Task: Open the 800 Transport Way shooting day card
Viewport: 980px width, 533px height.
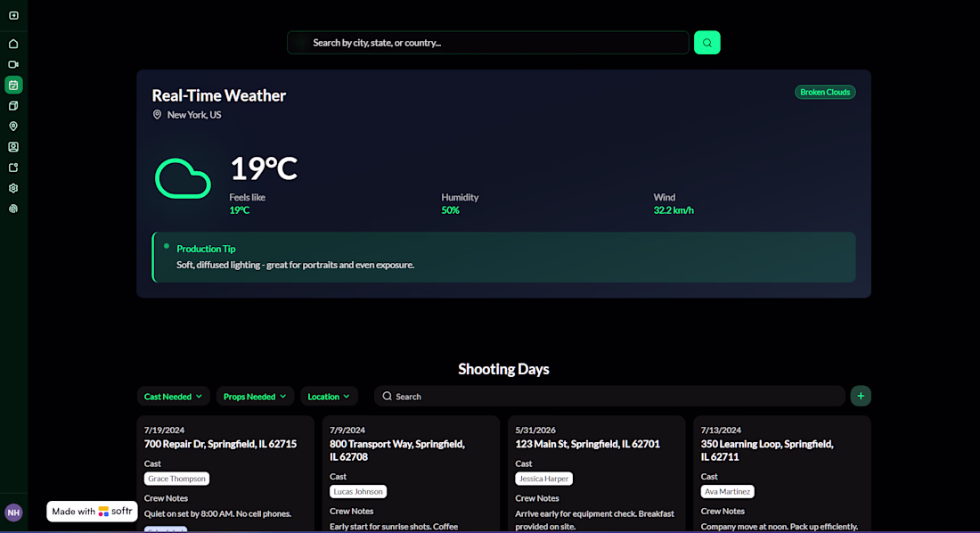Action: [x=412, y=473]
